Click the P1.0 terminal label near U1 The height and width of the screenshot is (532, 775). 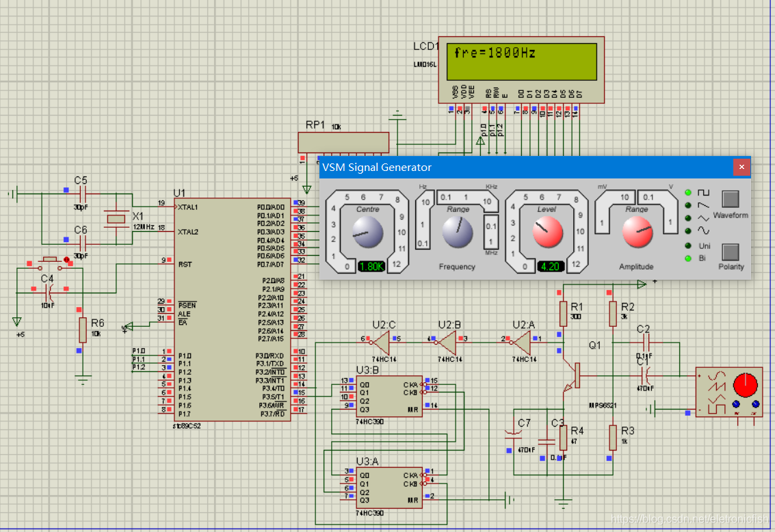point(139,351)
